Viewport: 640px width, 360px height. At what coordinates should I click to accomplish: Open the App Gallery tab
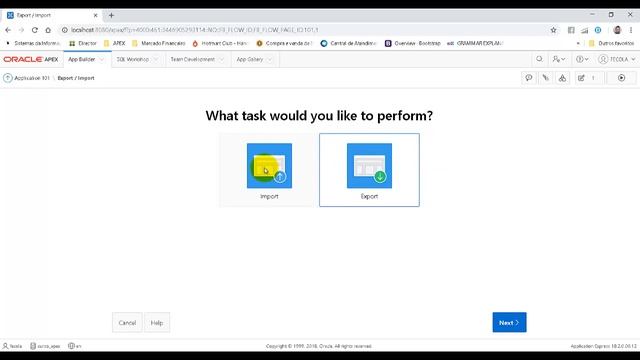point(250,59)
